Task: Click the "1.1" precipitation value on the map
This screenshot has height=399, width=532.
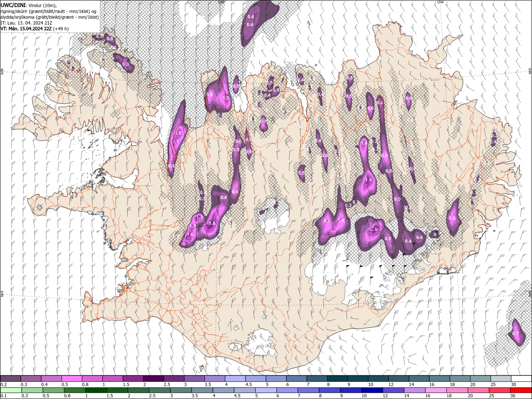Action: (x=176, y=142)
